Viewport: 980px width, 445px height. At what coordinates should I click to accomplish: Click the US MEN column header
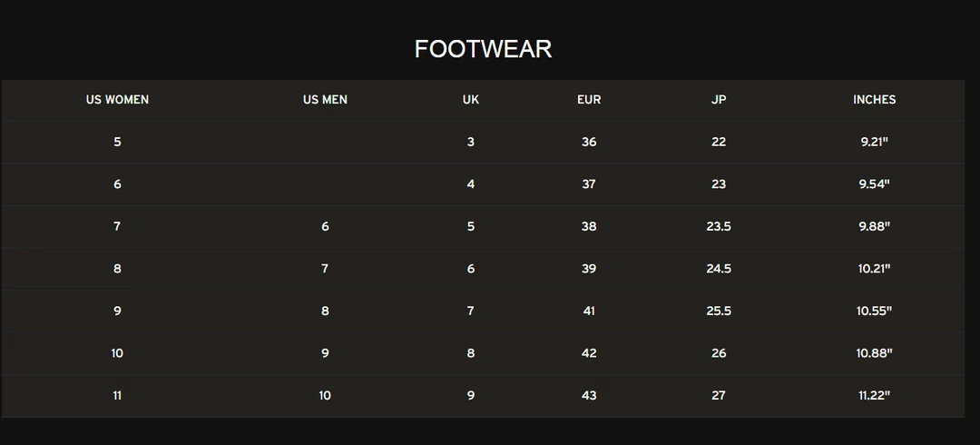(325, 100)
